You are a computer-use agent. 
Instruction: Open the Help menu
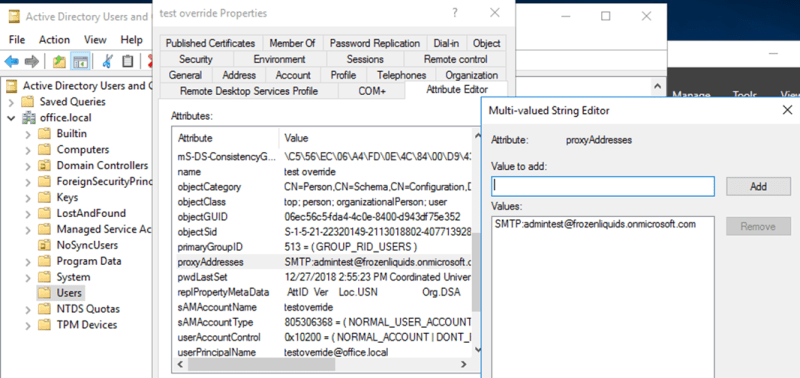[132, 40]
